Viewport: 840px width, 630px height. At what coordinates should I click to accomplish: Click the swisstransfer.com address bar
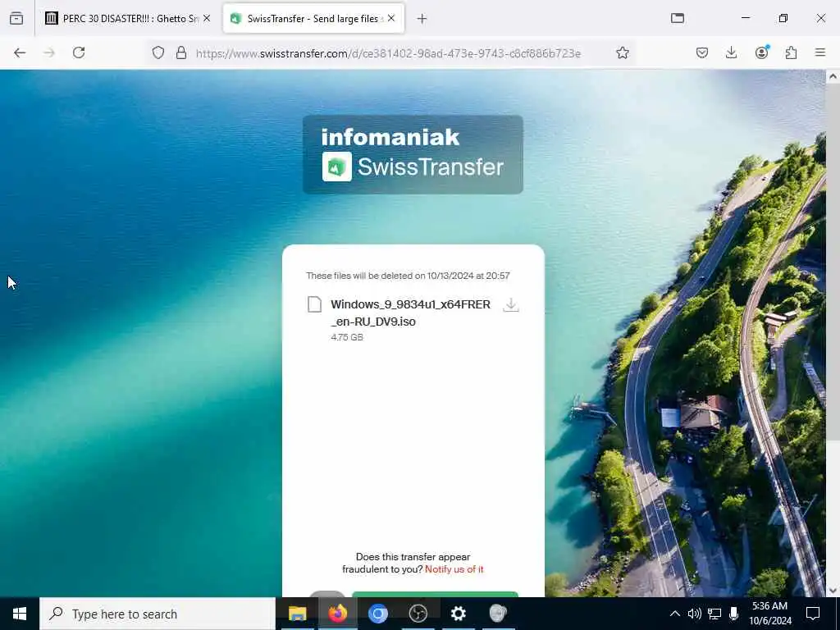click(388, 53)
